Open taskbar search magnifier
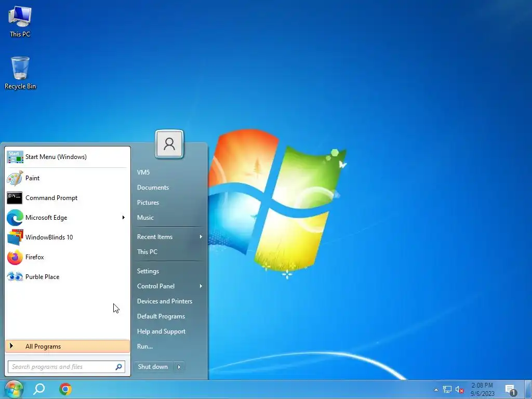The width and height of the screenshot is (532, 399). (x=39, y=389)
